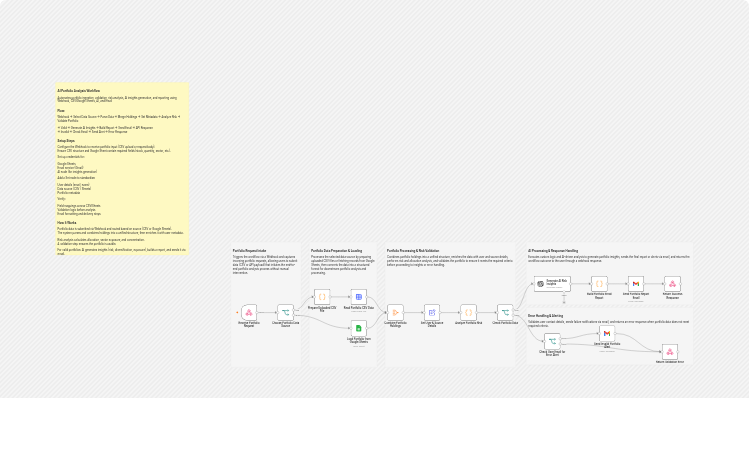749x450 pixels.
Task: Select the Load Portfolio from Google Sheets node
Action: pyautogui.click(x=359, y=328)
